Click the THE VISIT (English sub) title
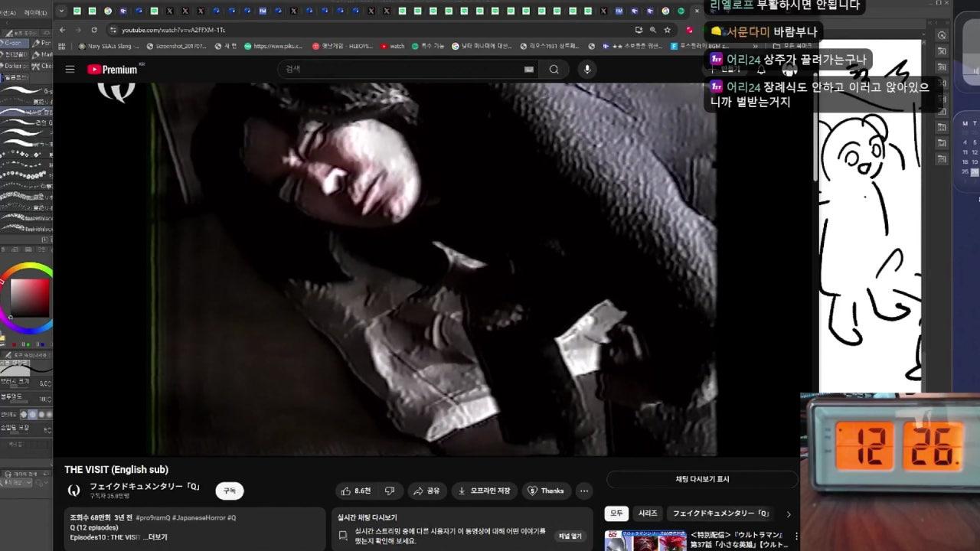The height and width of the screenshot is (551, 980). pos(116,470)
